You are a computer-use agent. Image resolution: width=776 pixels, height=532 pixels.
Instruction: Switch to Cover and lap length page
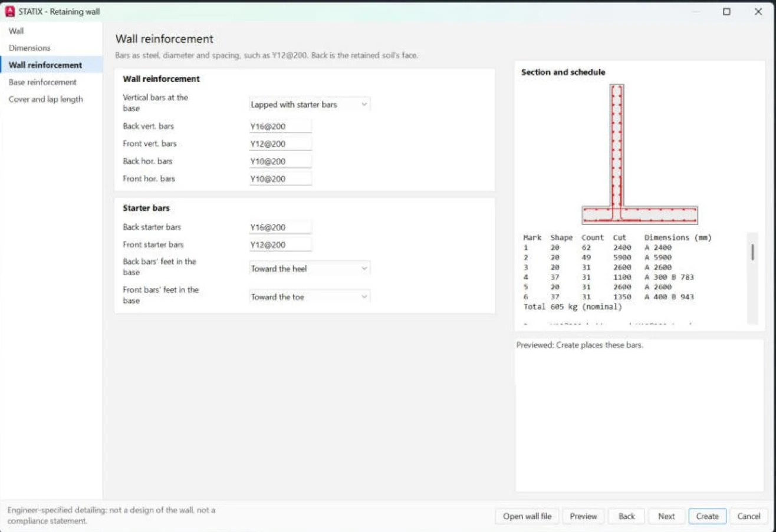(x=51, y=99)
